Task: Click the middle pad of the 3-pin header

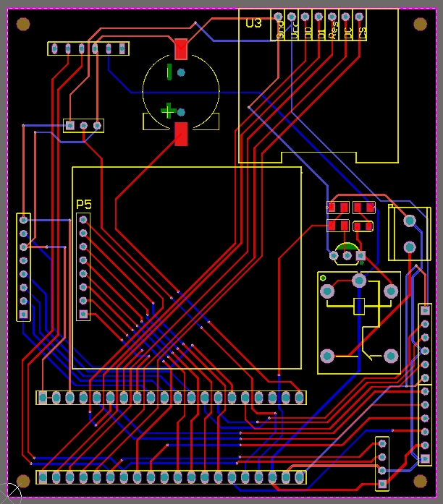Action: pyautogui.click(x=84, y=125)
